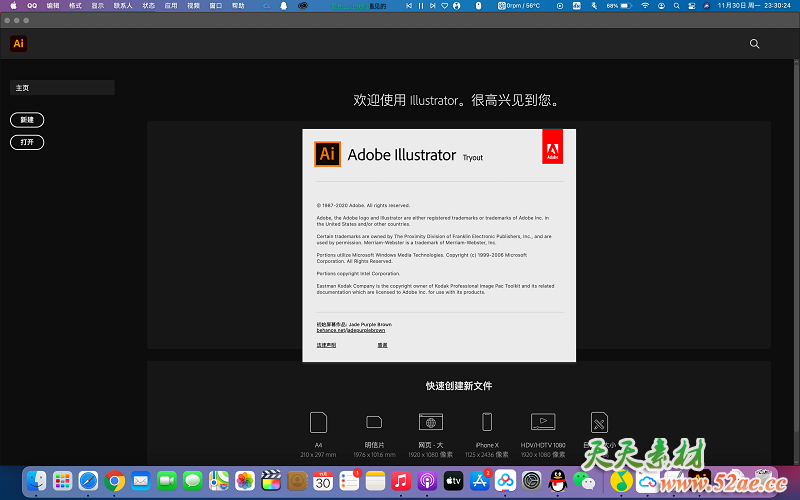The image size is (800, 500).
Task: Click the 新建 new file button
Action: tap(27, 120)
